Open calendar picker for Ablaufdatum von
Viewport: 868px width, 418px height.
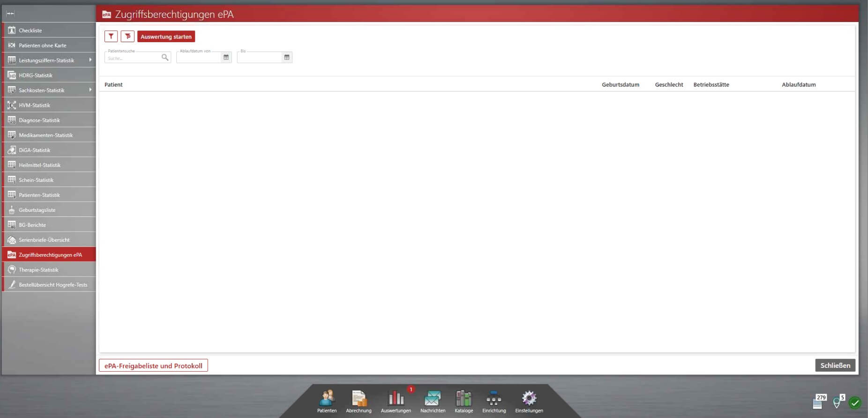click(226, 57)
